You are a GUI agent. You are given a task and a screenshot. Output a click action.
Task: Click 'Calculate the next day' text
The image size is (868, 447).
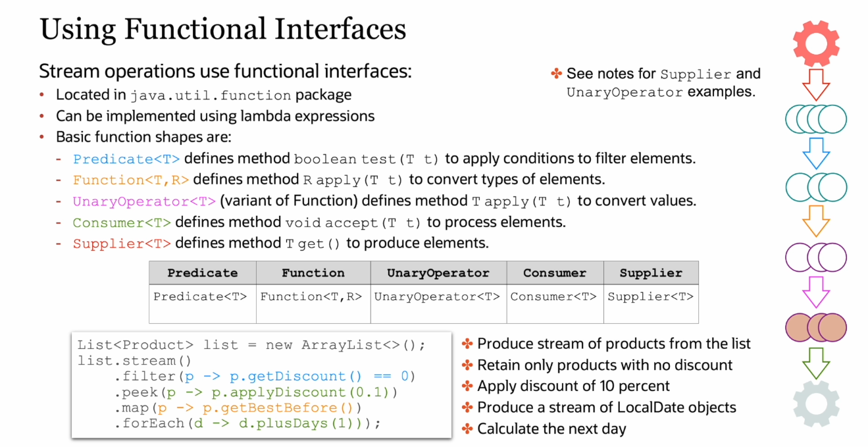(552, 429)
